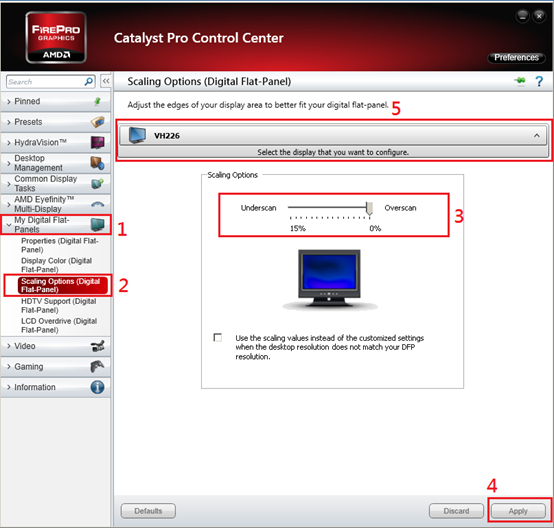The image size is (554, 528).
Task: Collapse sidebar with double-chevron button
Action: 106,81
